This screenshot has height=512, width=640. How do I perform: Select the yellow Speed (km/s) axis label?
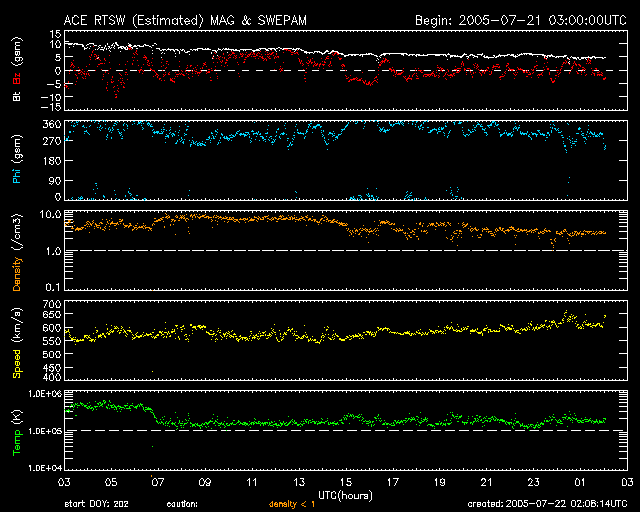(x=17, y=344)
